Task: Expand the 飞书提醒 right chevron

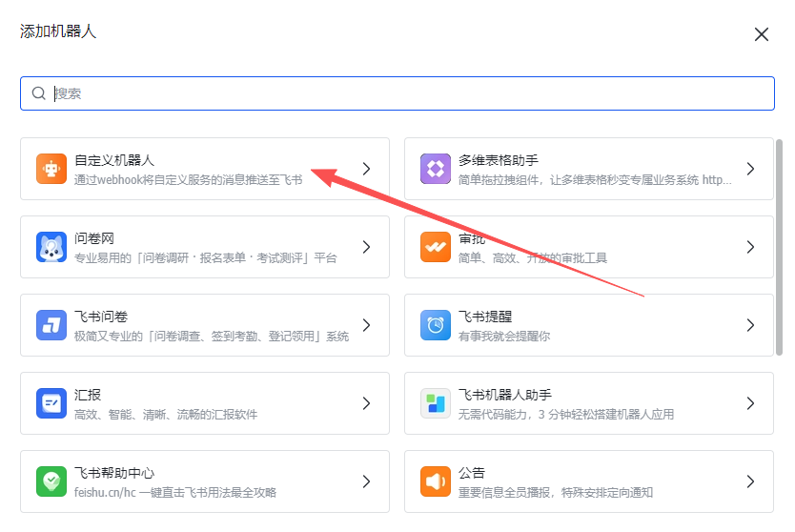Action: (750, 325)
